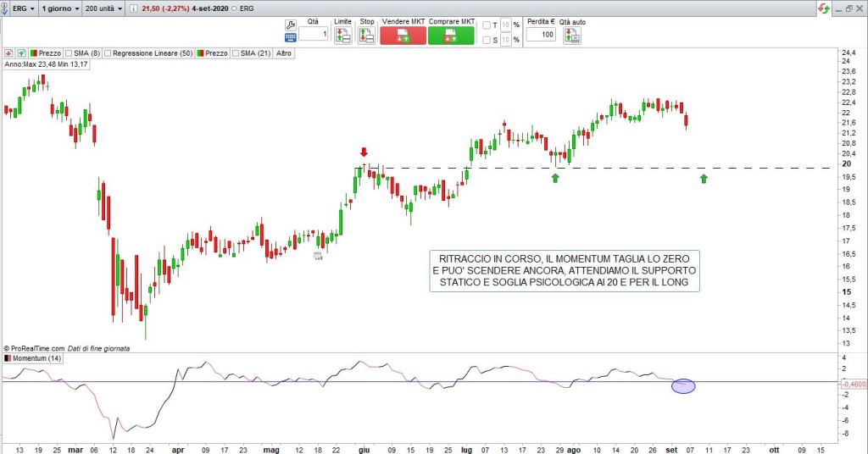The height and width of the screenshot is (454, 868).
Task: Tick the S percent checkbox
Action: (487, 39)
